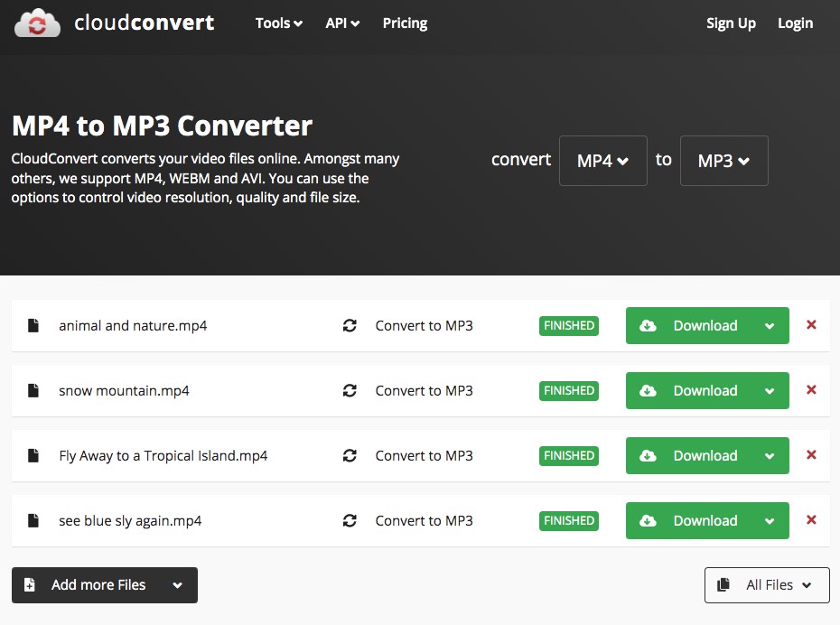Click the FINISHED status badge for snow mountain.mp4
Image resolution: width=840 pixels, height=625 pixels.
click(x=568, y=390)
